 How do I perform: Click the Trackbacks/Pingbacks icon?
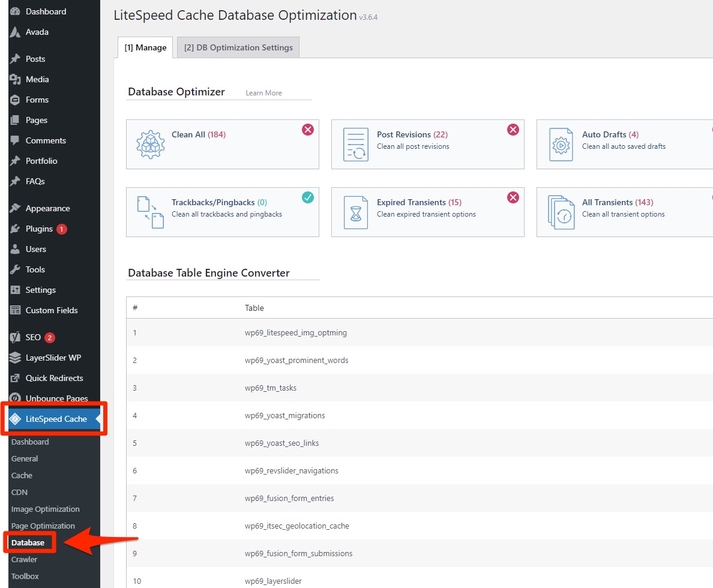coord(150,212)
